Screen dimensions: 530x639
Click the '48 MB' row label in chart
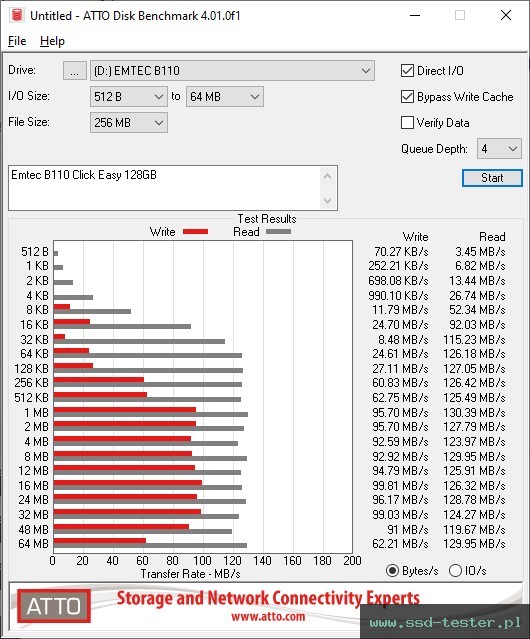[x=33, y=529]
